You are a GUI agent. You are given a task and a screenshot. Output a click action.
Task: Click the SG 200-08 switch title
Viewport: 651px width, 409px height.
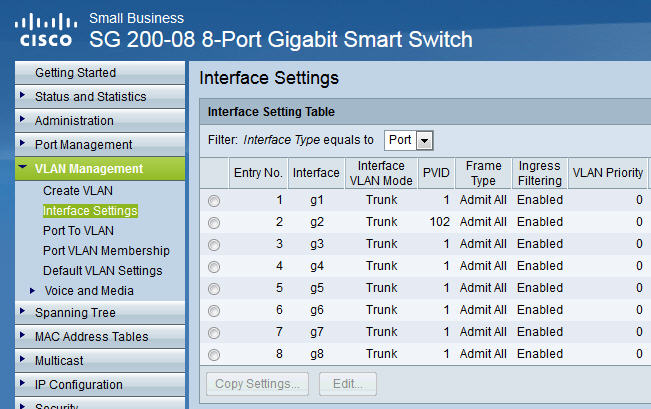coord(281,40)
